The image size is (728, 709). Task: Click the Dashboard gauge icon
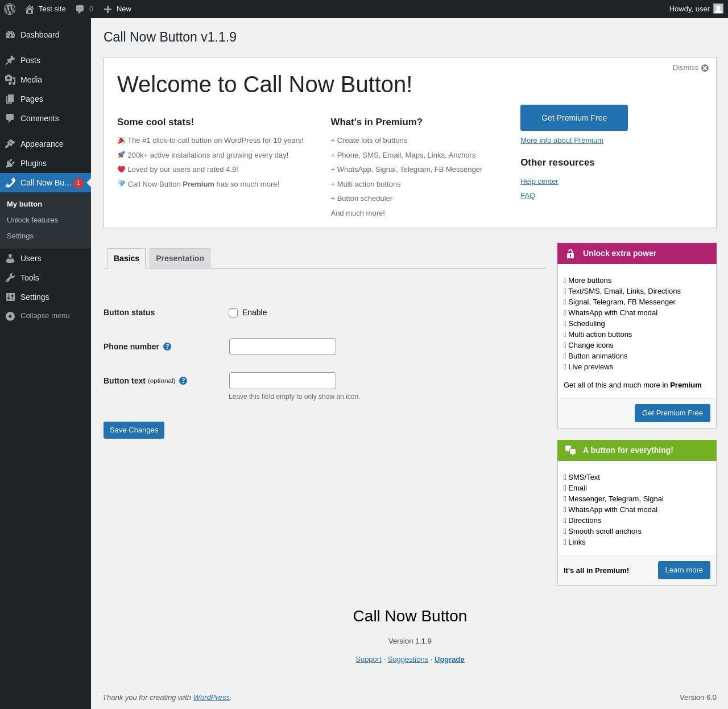(10, 35)
